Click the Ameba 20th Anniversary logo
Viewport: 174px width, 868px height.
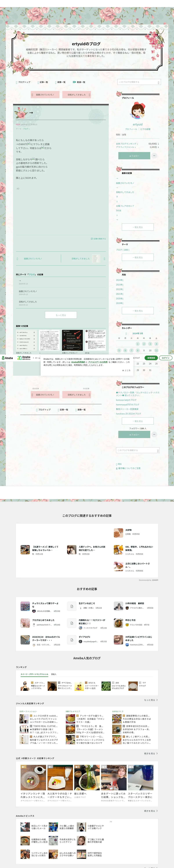click(x=24, y=358)
